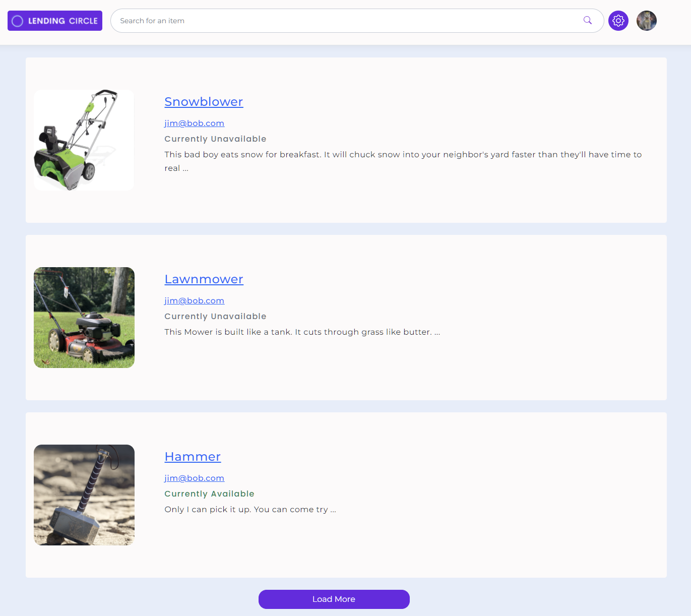Click Hammer's 'Currently Available' status label
The width and height of the screenshot is (691, 616).
pyautogui.click(x=209, y=494)
